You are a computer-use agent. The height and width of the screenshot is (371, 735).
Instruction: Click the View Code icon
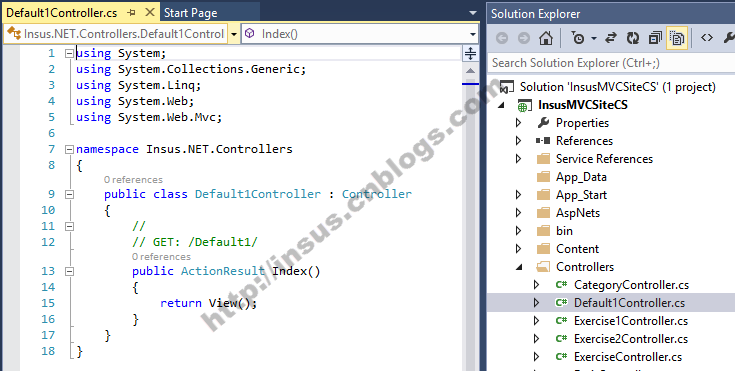click(x=707, y=38)
